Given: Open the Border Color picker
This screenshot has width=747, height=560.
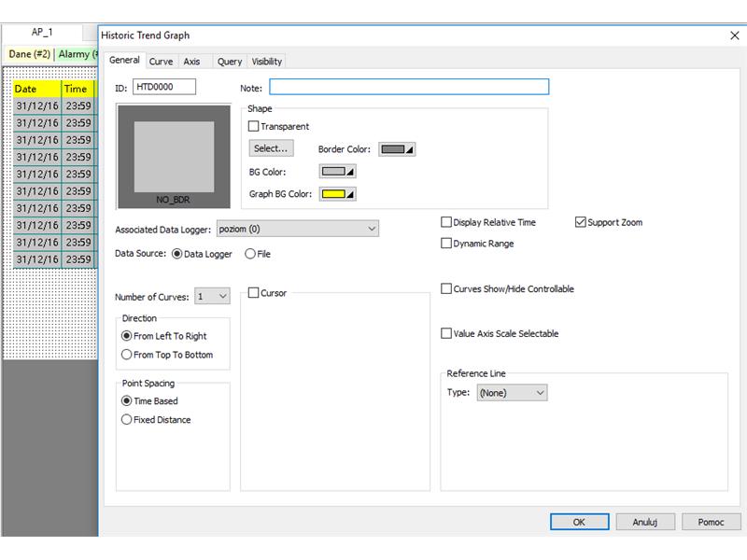Looking at the screenshot, I should [x=397, y=149].
